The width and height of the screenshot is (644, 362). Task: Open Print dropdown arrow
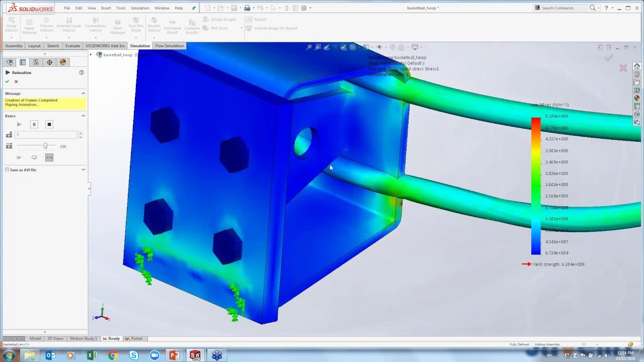coord(253,8)
